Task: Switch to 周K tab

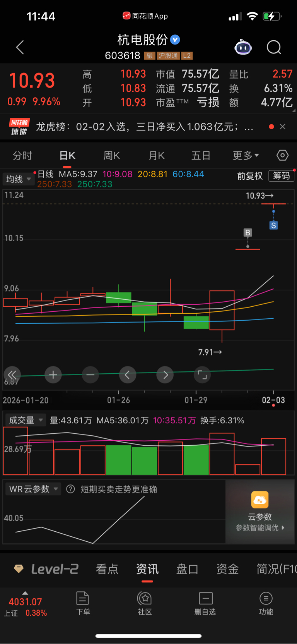Action: click(112, 155)
